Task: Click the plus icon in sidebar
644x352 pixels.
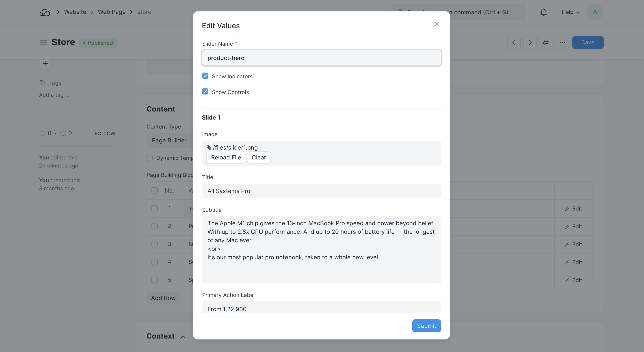Action: [x=45, y=64]
